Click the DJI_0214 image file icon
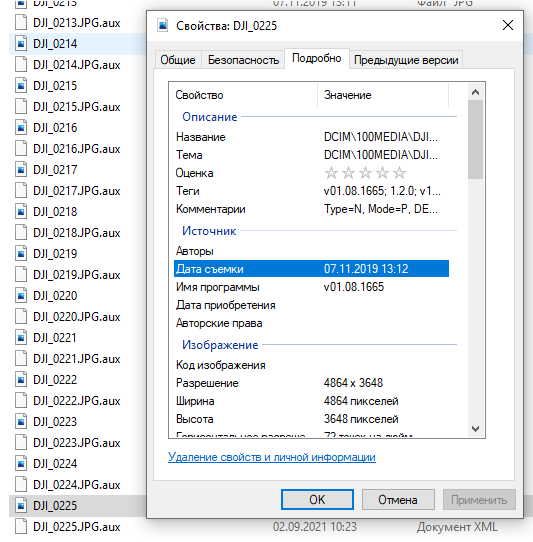Viewport: 533px width, 542px height. pos(21,44)
